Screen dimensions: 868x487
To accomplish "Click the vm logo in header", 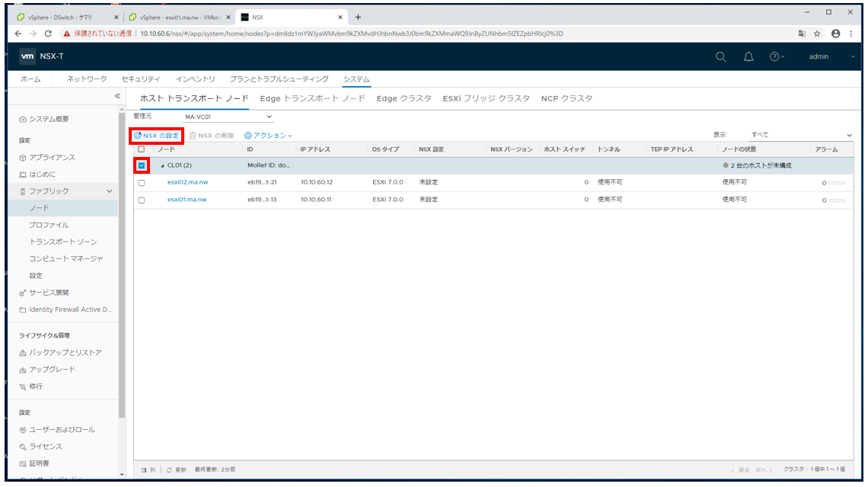I will 27,56.
